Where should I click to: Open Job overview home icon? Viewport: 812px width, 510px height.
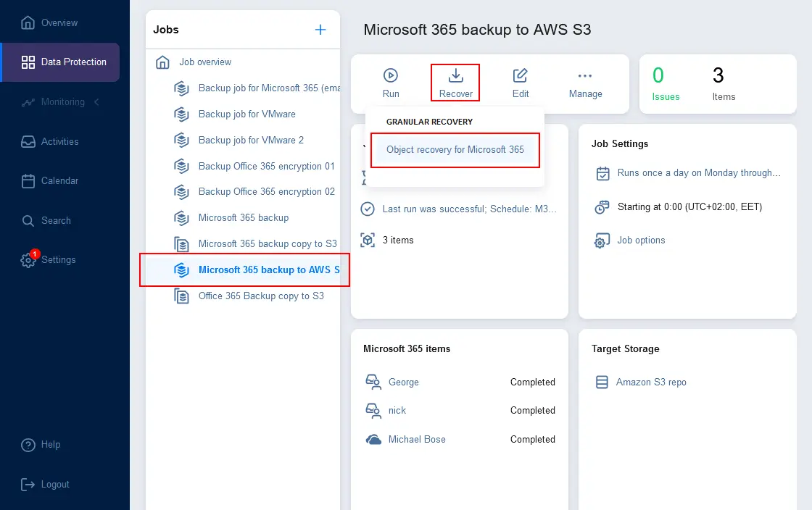pyautogui.click(x=162, y=62)
